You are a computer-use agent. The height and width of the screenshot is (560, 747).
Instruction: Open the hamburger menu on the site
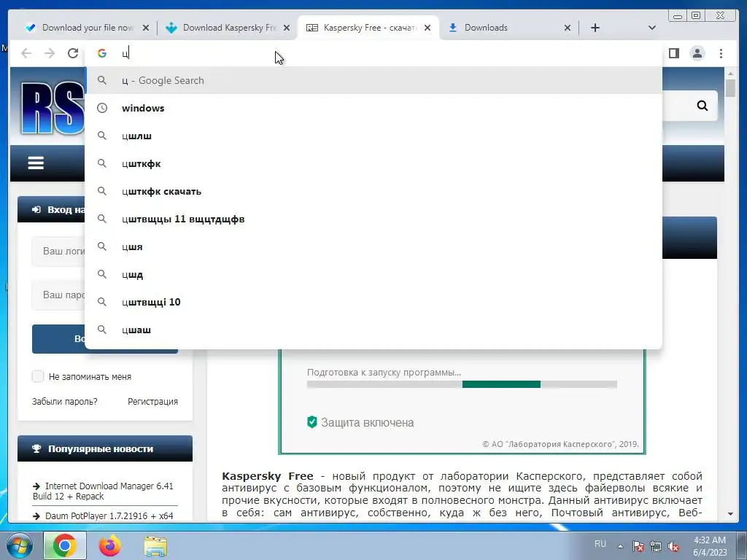36,163
